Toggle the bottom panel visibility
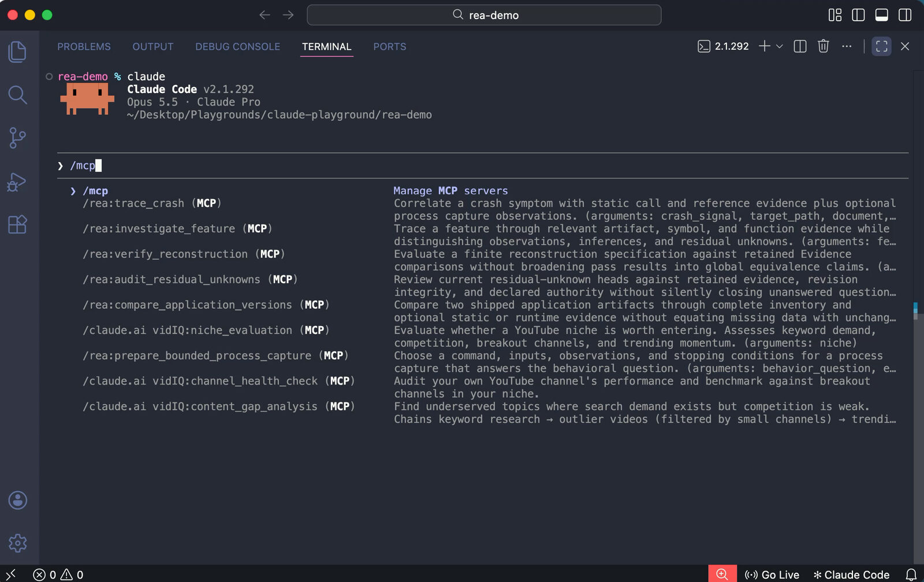 882,15
